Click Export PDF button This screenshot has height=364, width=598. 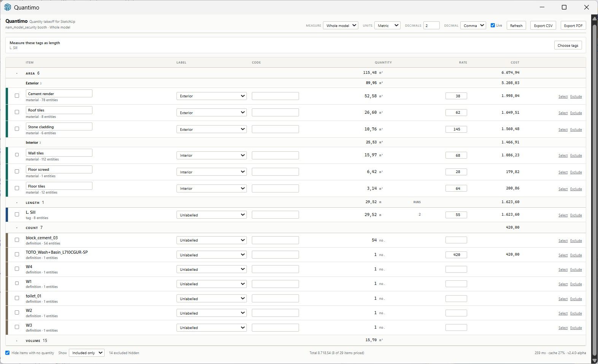coord(573,25)
